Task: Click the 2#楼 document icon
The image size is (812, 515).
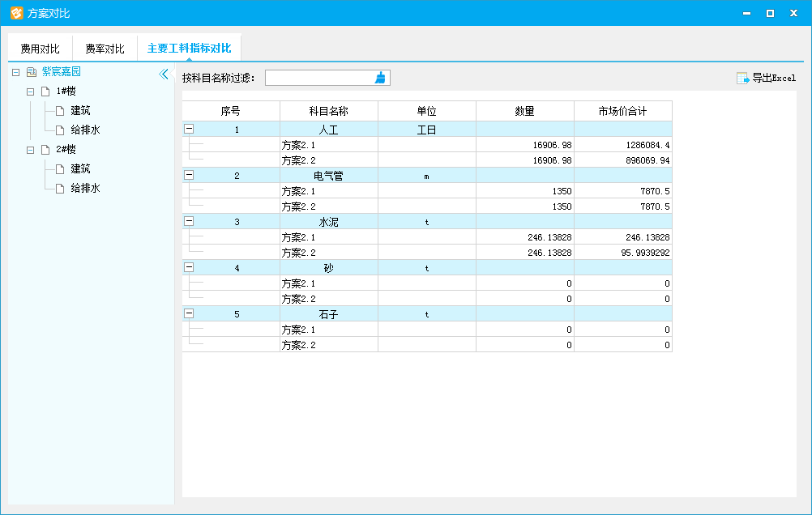Action: (x=45, y=150)
